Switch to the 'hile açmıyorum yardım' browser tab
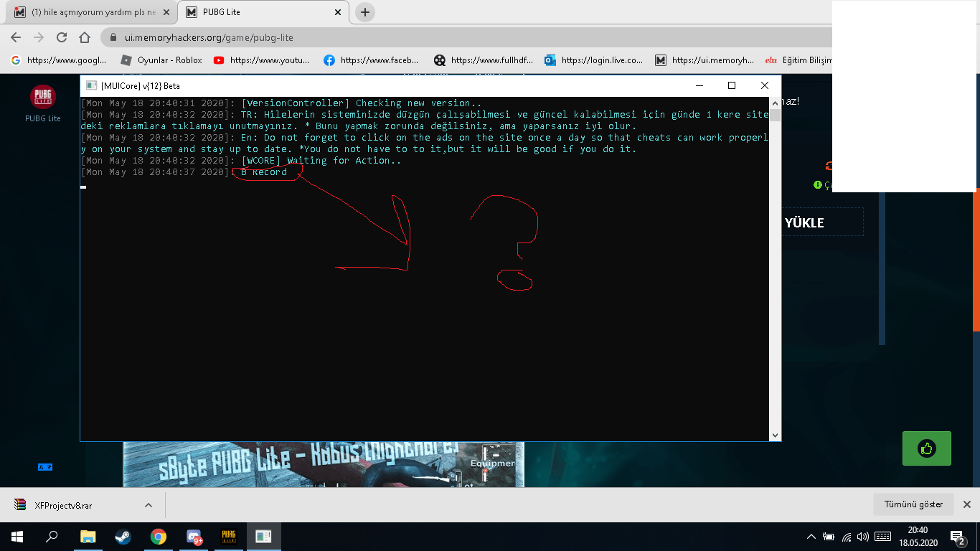The width and height of the screenshot is (980, 551). (92, 12)
